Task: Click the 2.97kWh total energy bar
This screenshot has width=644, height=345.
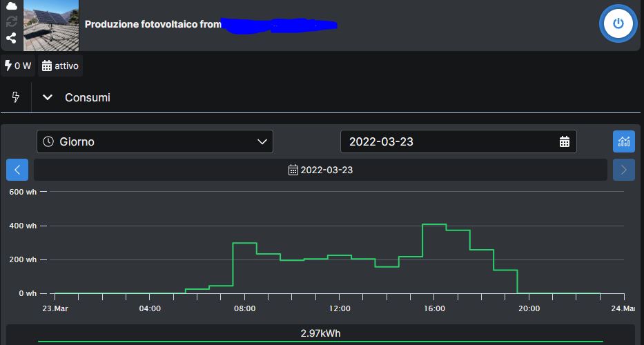Action: [320, 334]
